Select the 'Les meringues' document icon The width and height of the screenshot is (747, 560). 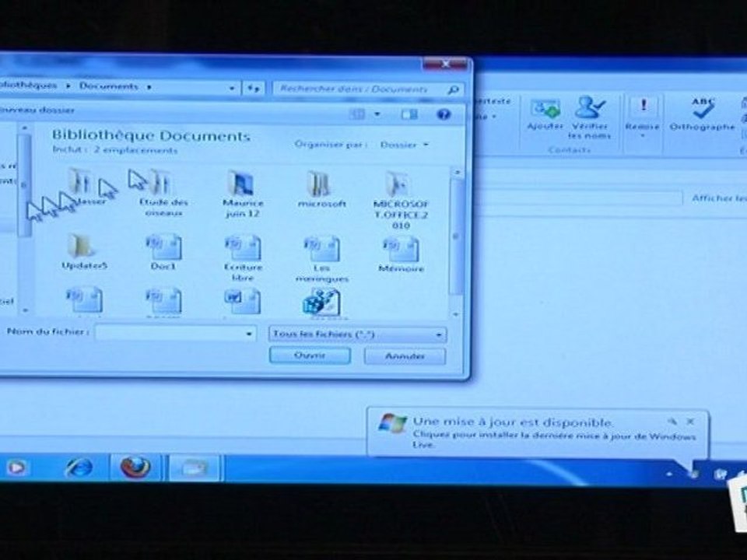click(x=321, y=248)
